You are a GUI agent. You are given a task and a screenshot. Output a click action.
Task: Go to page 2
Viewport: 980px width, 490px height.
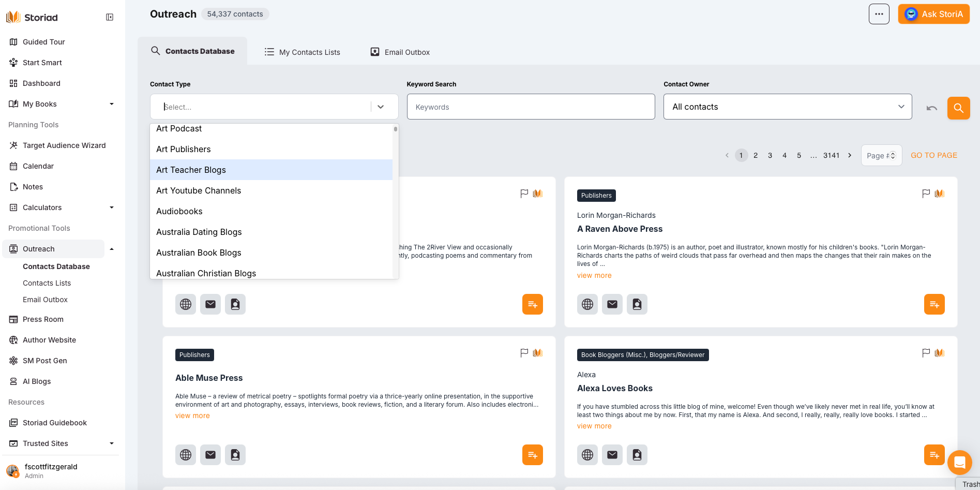[756, 155]
